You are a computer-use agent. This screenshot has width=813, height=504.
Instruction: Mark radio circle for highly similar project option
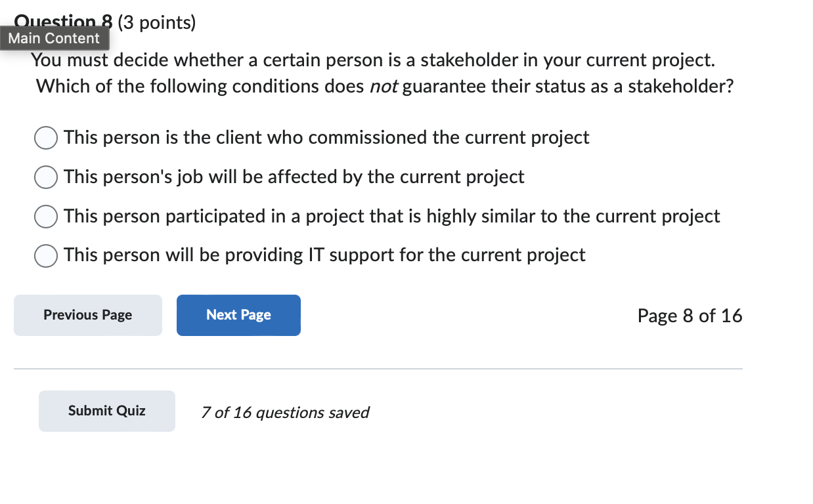(x=46, y=217)
